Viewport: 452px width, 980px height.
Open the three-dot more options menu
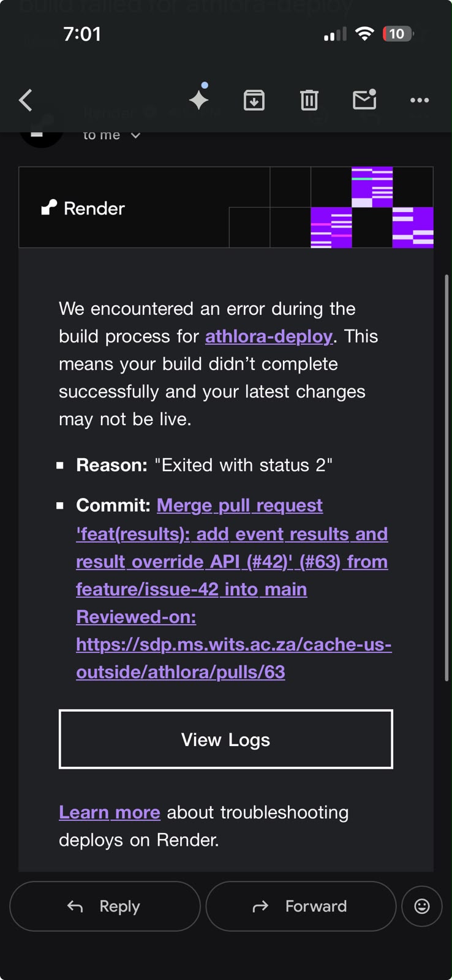420,100
